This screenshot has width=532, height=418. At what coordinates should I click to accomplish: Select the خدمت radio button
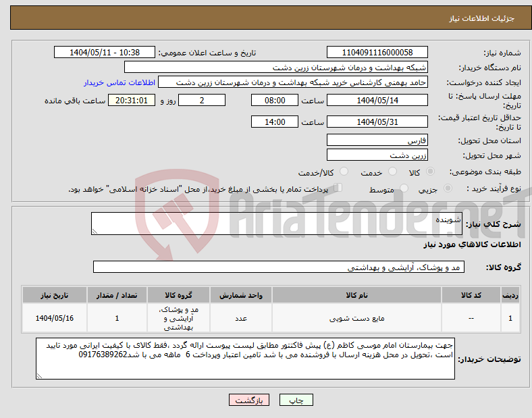[x=392, y=172]
